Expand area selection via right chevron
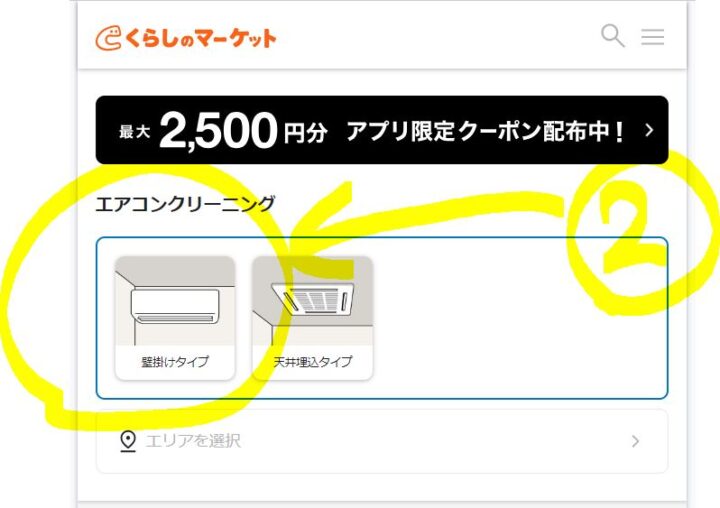The height and width of the screenshot is (508, 720). [x=636, y=441]
